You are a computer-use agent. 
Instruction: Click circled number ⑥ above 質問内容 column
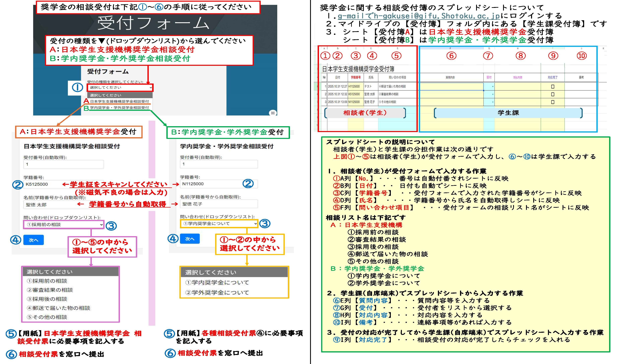[451, 56]
